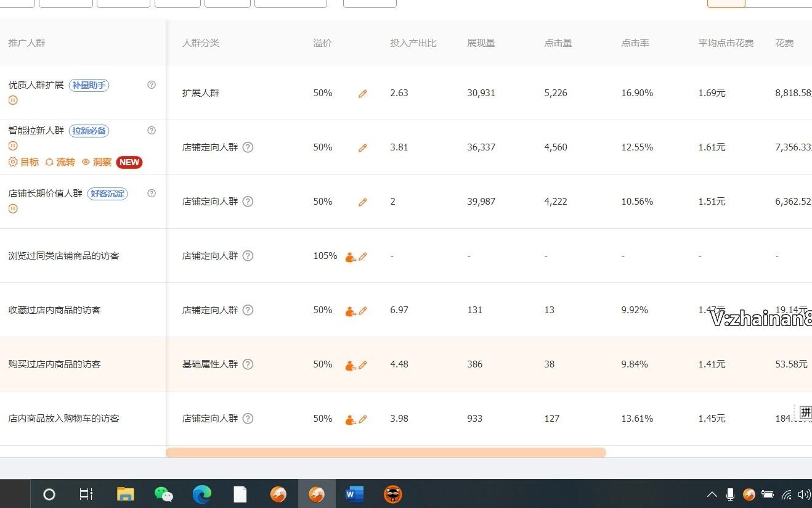
Task: Open Word from taskbar
Action: point(354,494)
